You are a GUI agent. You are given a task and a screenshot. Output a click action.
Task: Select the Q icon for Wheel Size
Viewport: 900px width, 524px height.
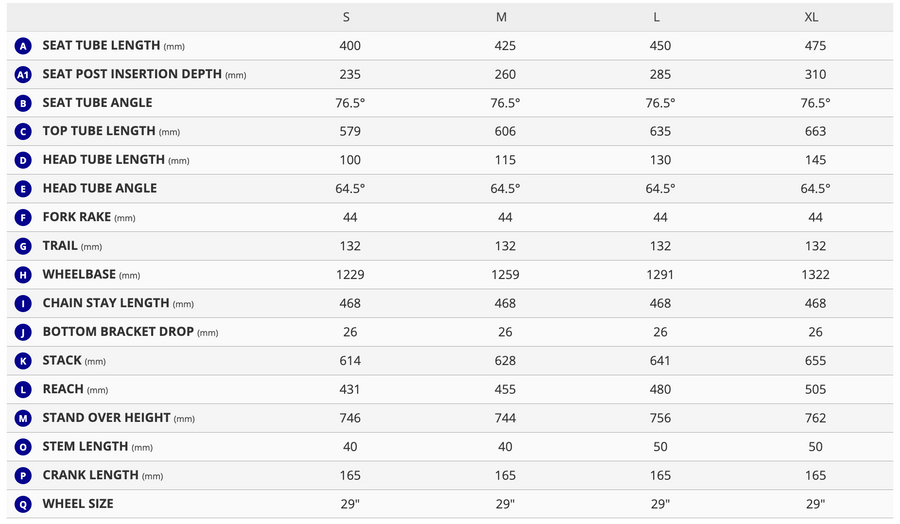[23, 504]
